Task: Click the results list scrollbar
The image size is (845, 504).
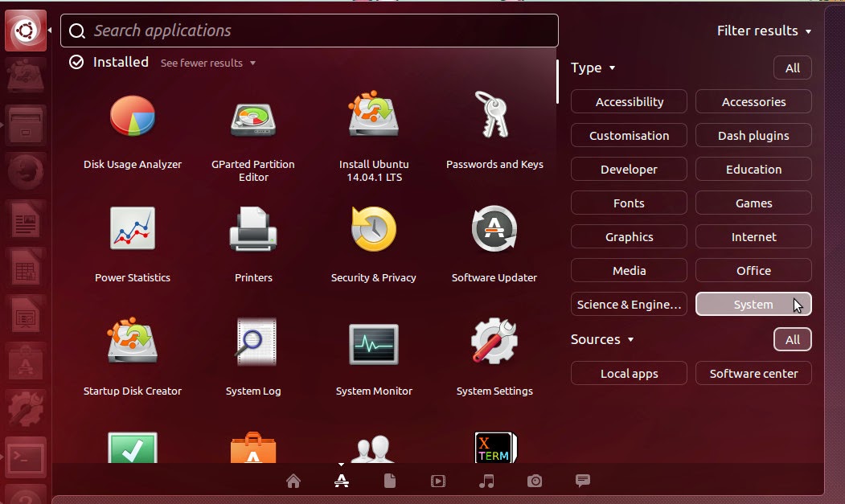Action: (x=557, y=82)
